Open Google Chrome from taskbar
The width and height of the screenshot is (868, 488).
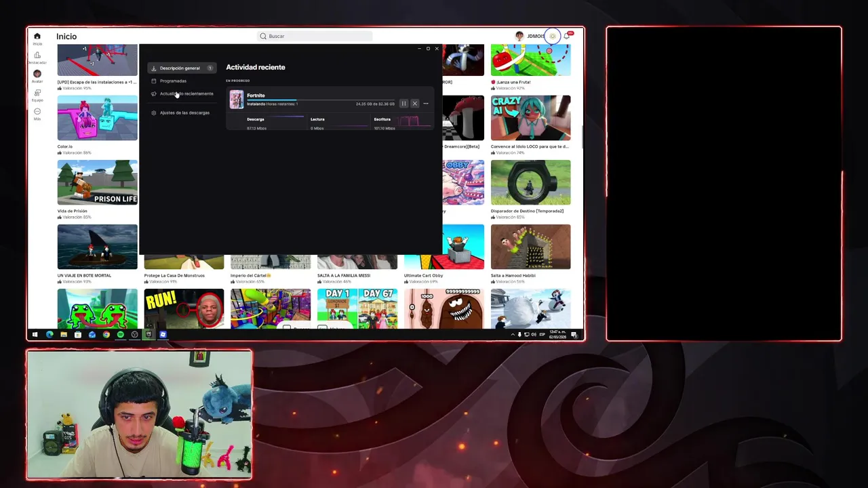click(106, 335)
